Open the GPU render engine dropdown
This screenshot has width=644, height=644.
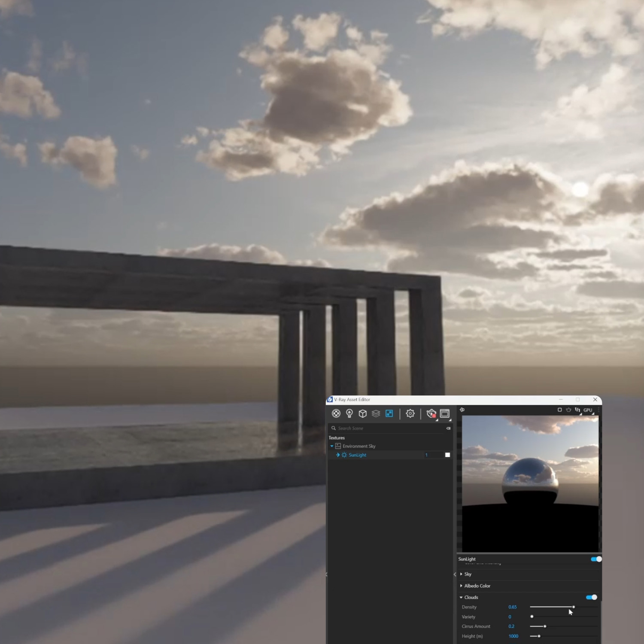tap(588, 410)
